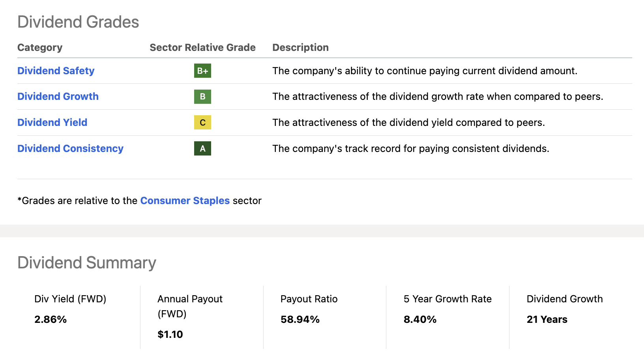Click the Consumer Staples sector link
644x356 pixels.
click(185, 200)
